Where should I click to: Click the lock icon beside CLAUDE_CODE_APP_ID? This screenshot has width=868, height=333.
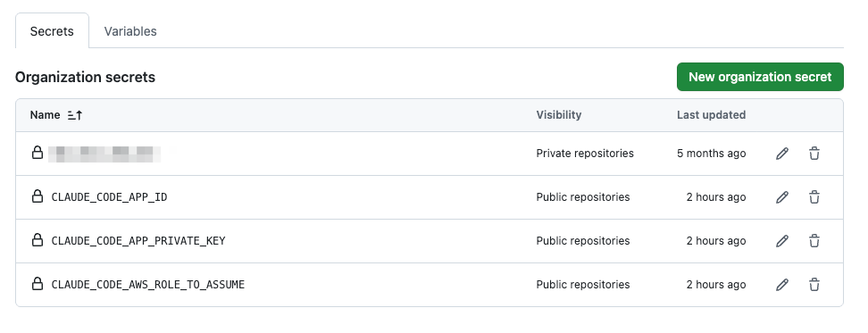(38, 196)
